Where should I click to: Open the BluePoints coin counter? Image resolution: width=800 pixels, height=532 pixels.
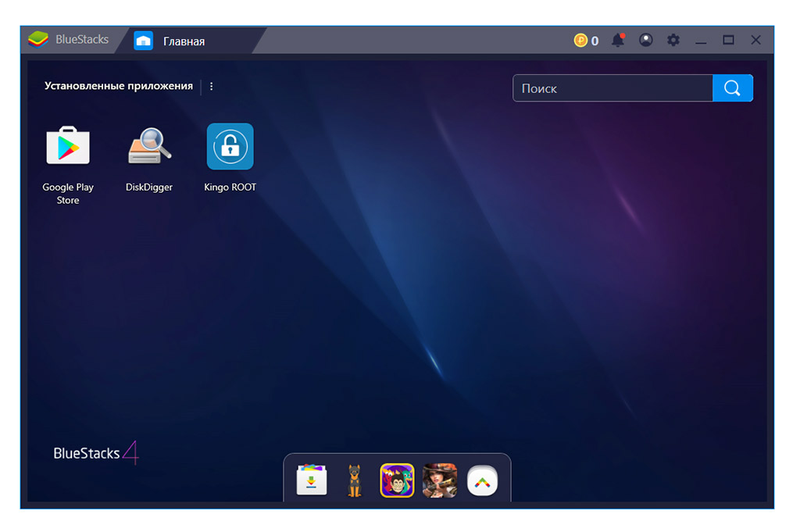586,41
